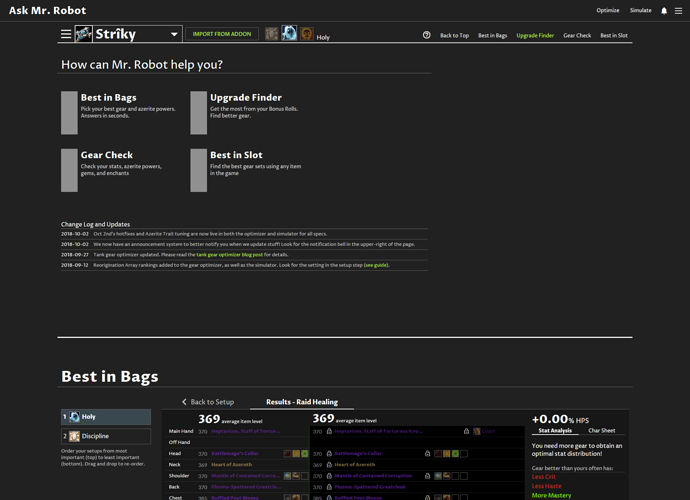Click the Best in Bags card image

tap(69, 113)
